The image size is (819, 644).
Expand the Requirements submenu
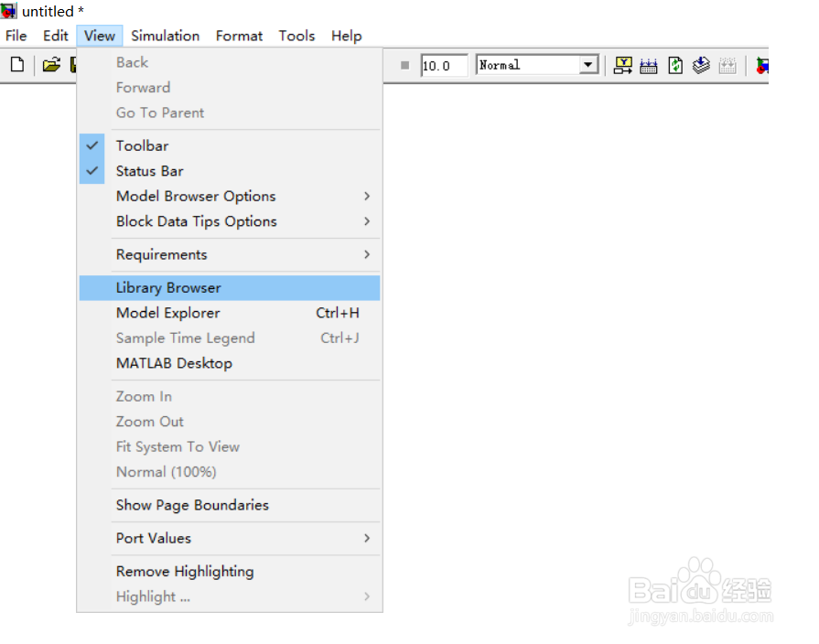coord(230,254)
